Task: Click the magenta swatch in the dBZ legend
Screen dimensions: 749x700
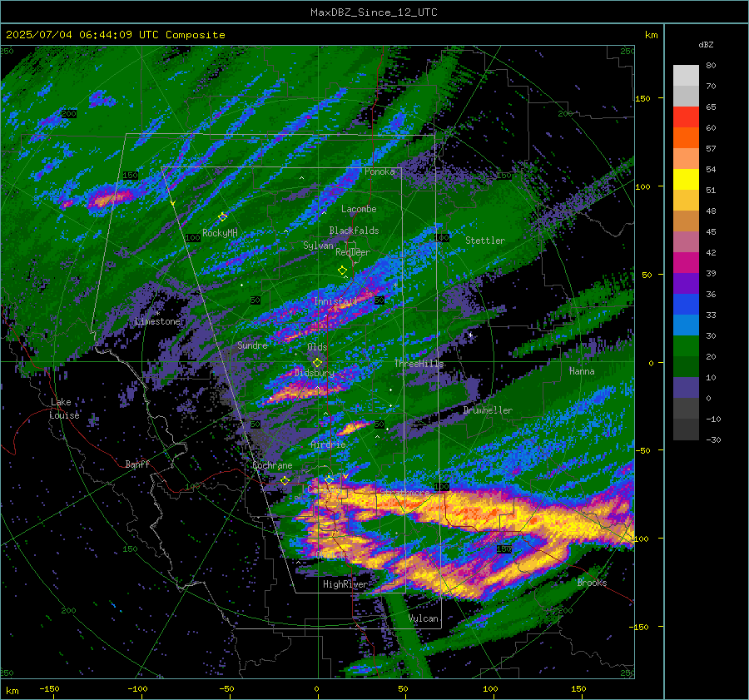Action: (x=686, y=263)
